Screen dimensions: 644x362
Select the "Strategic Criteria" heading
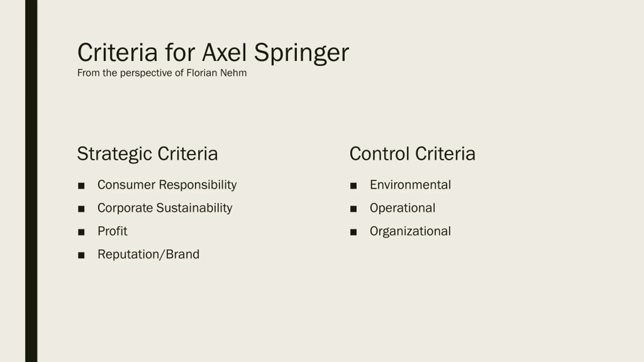(x=147, y=154)
